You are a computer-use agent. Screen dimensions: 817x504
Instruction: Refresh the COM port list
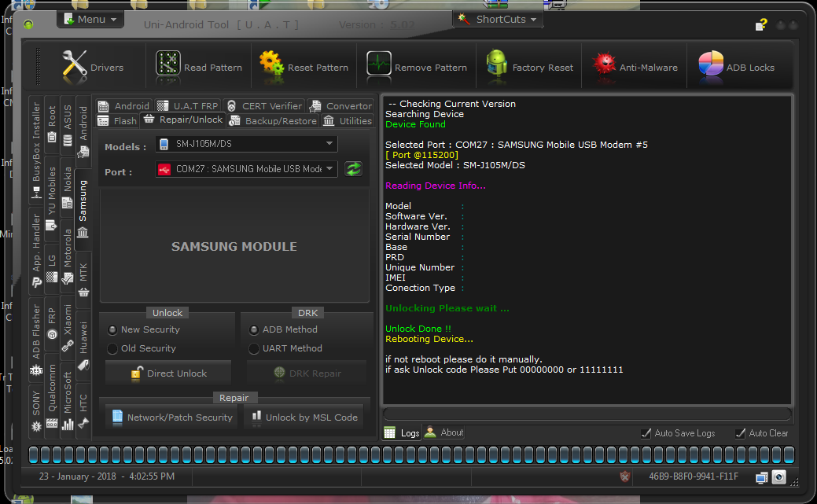[x=353, y=169]
